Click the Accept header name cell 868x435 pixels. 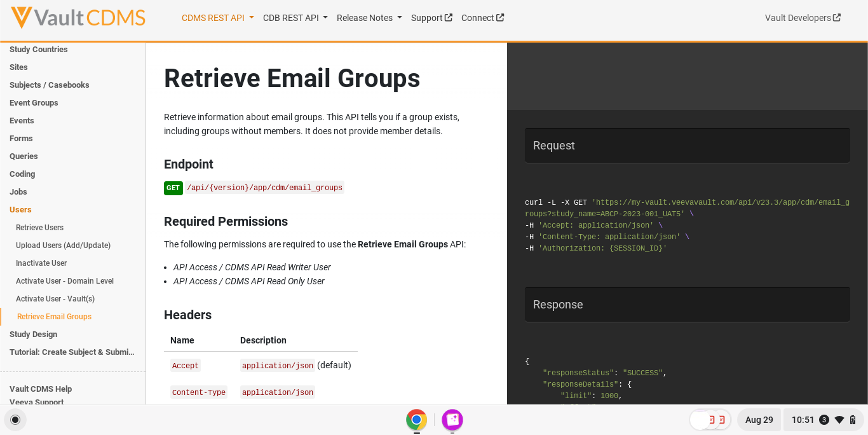point(186,366)
